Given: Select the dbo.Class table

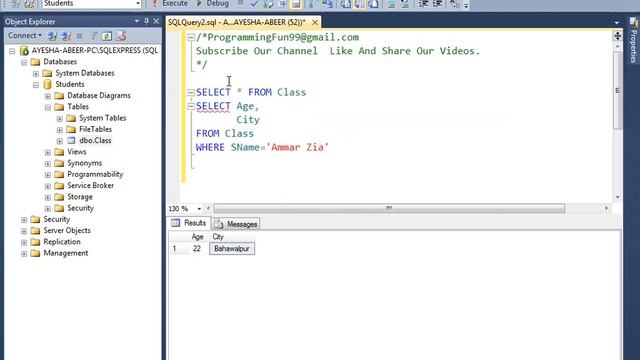Looking at the screenshot, I should pyautogui.click(x=95, y=140).
